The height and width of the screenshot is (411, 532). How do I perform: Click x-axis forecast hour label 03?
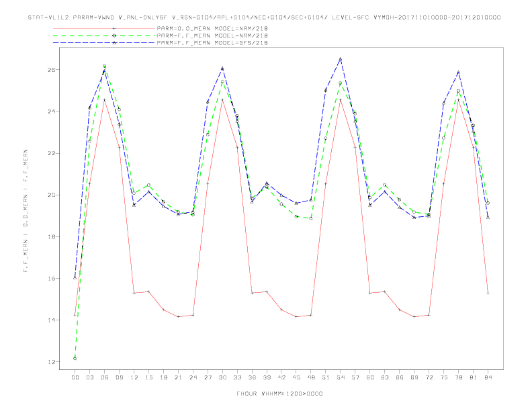coord(89,377)
